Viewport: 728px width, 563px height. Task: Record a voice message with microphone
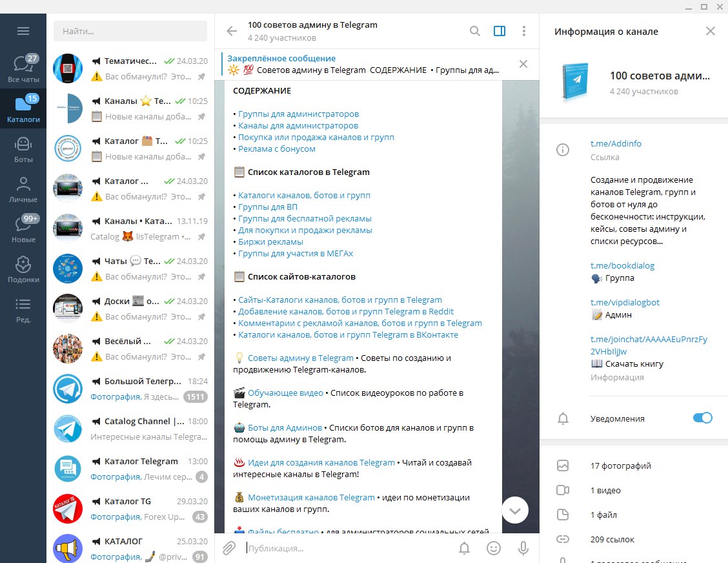tap(523, 548)
